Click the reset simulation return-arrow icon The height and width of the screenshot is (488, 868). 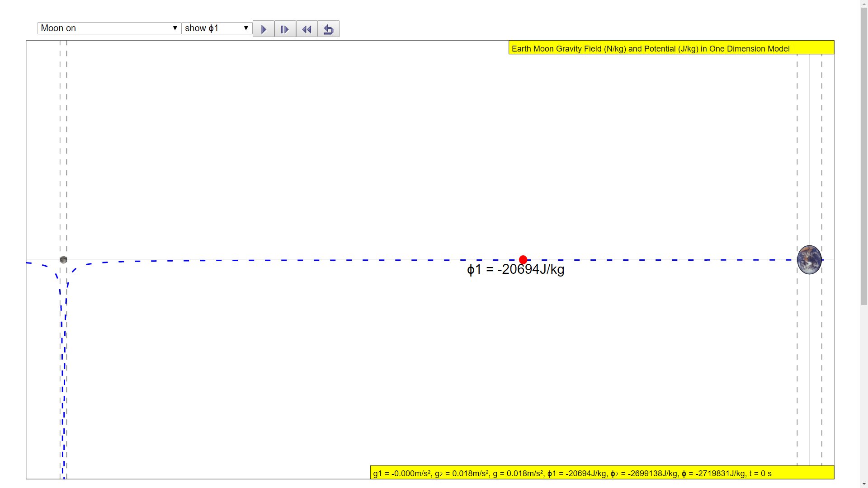coord(329,29)
